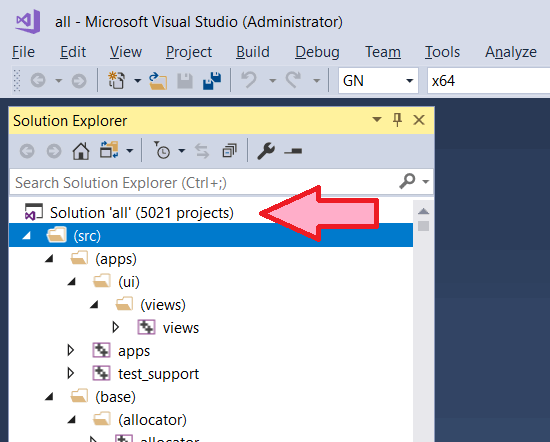The image size is (550, 442).
Task: Click the Pending Changes Filter clock icon
Action: pos(162,150)
